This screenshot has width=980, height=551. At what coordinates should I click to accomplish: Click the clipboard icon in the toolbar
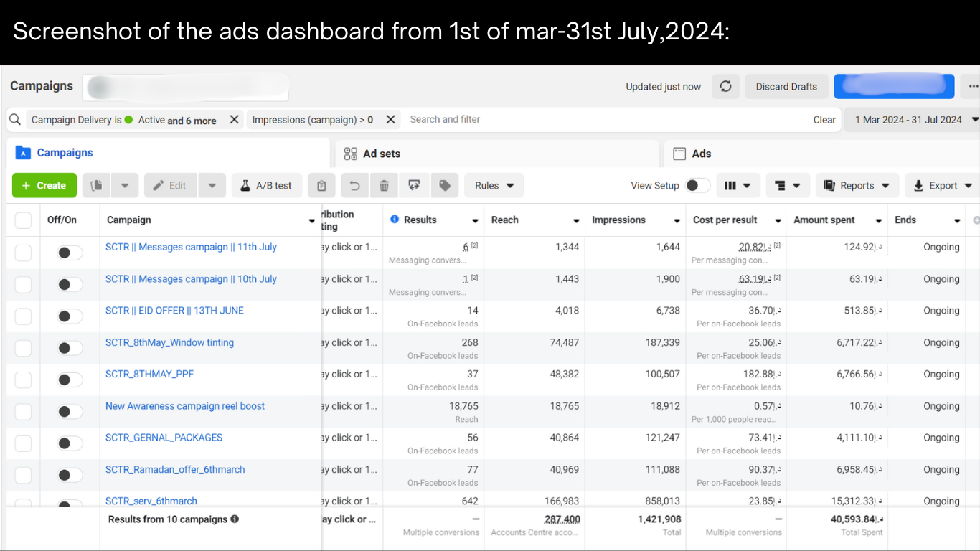[x=321, y=185]
